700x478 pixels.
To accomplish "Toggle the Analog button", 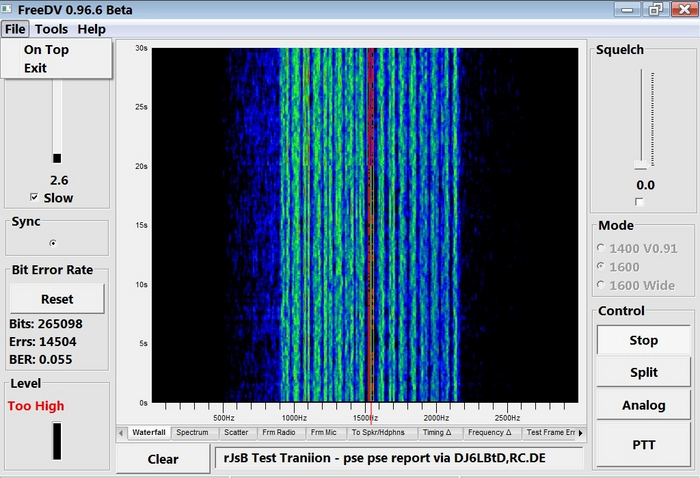I will pyautogui.click(x=643, y=405).
